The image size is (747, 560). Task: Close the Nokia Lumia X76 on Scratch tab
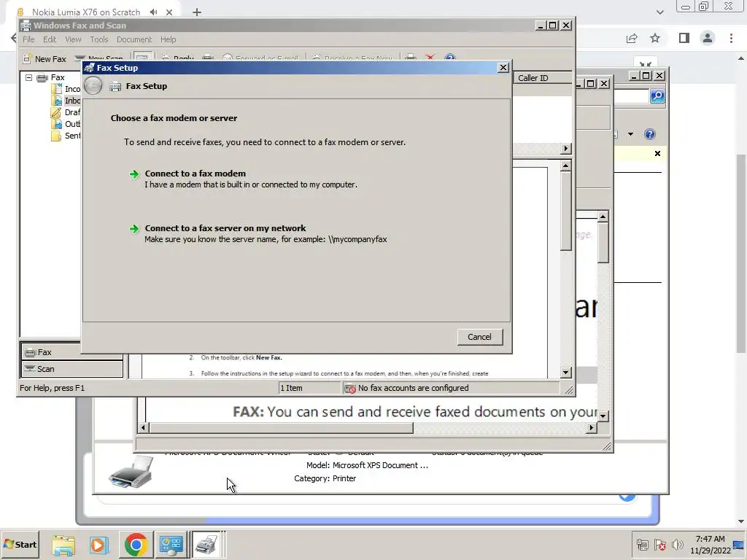pyautogui.click(x=169, y=12)
